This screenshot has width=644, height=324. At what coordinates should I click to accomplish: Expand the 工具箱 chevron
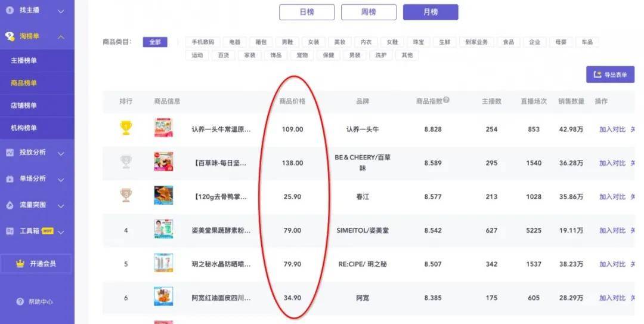click(61, 232)
